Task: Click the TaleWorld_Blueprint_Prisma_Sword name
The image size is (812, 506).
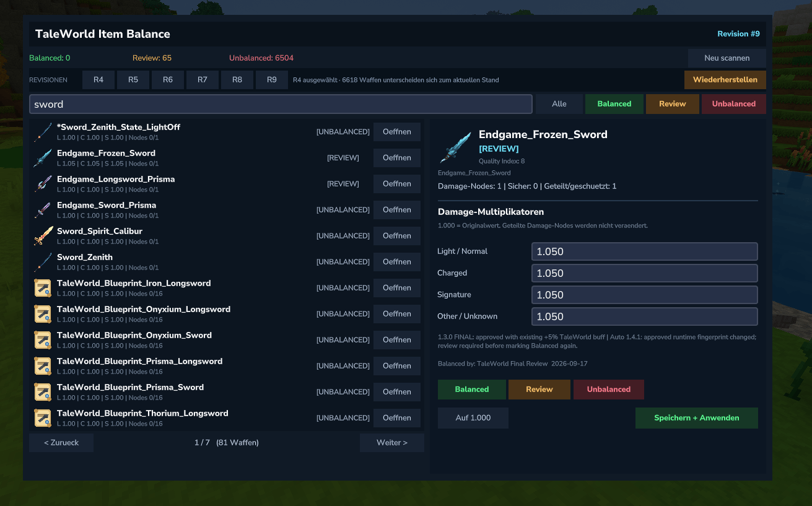Action: click(130, 387)
